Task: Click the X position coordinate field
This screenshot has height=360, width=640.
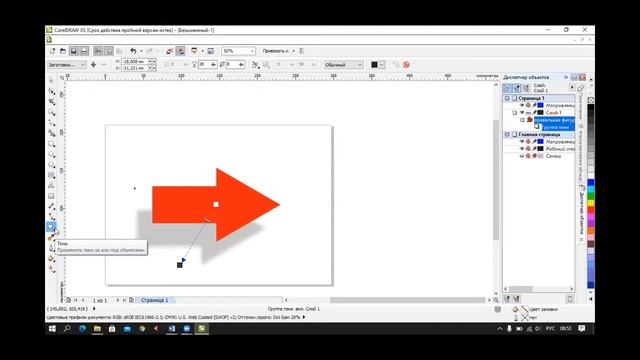Action: tap(134, 61)
